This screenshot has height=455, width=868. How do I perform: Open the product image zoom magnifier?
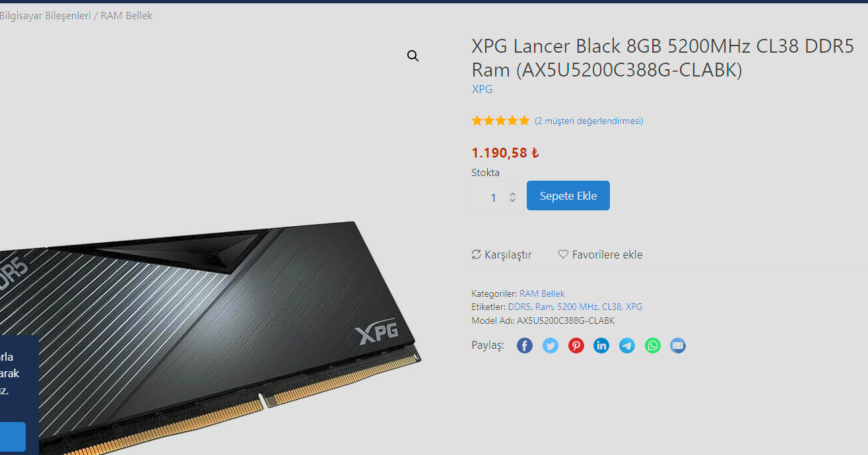coord(413,56)
